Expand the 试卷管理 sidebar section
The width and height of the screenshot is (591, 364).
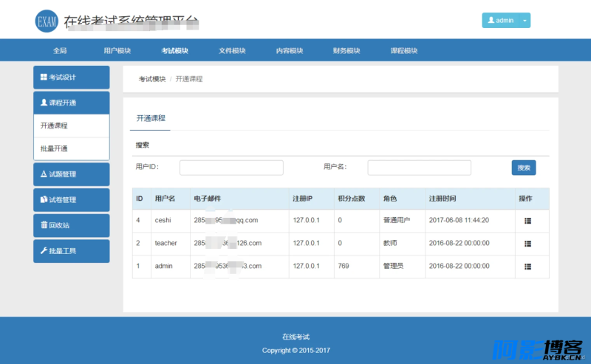(72, 199)
